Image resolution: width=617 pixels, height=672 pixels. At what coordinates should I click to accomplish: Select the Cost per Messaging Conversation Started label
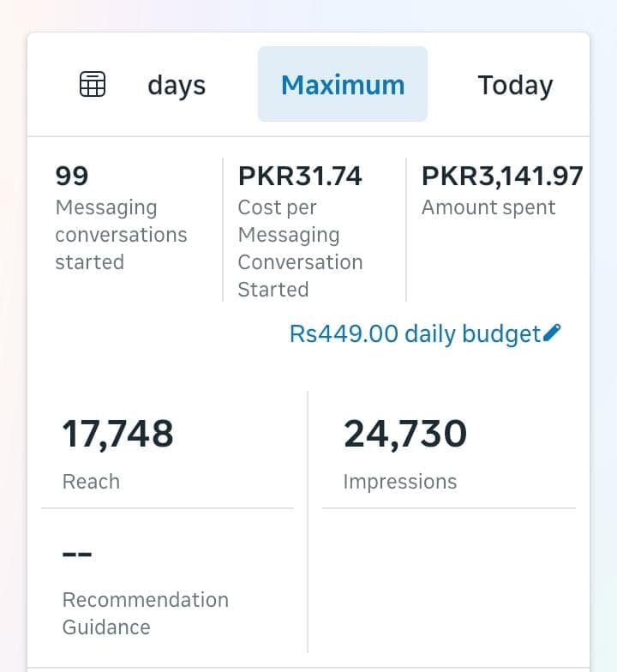(x=300, y=249)
